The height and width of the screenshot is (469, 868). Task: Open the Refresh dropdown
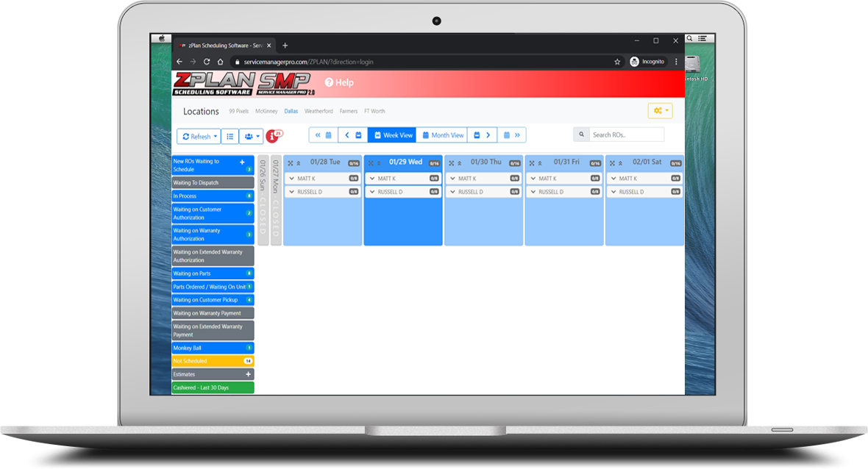point(199,136)
